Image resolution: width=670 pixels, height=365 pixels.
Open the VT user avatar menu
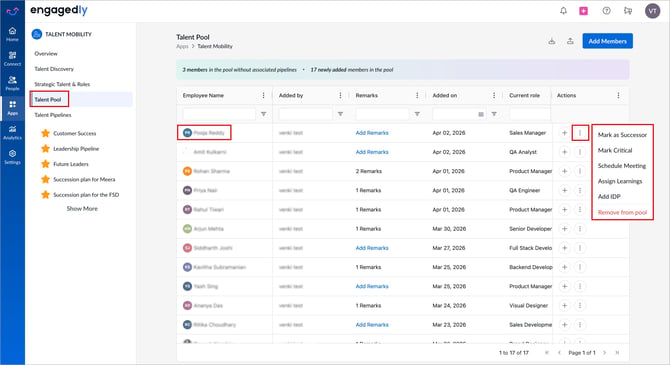652,11
